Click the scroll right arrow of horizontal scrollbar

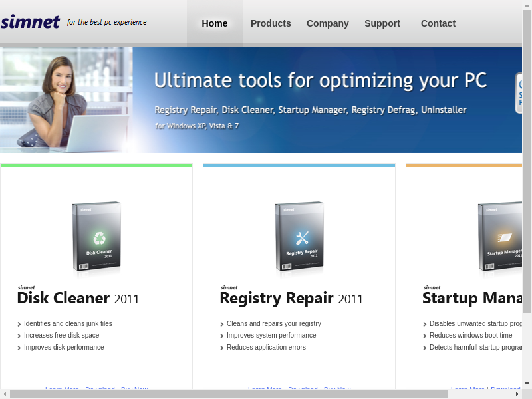pos(517,394)
